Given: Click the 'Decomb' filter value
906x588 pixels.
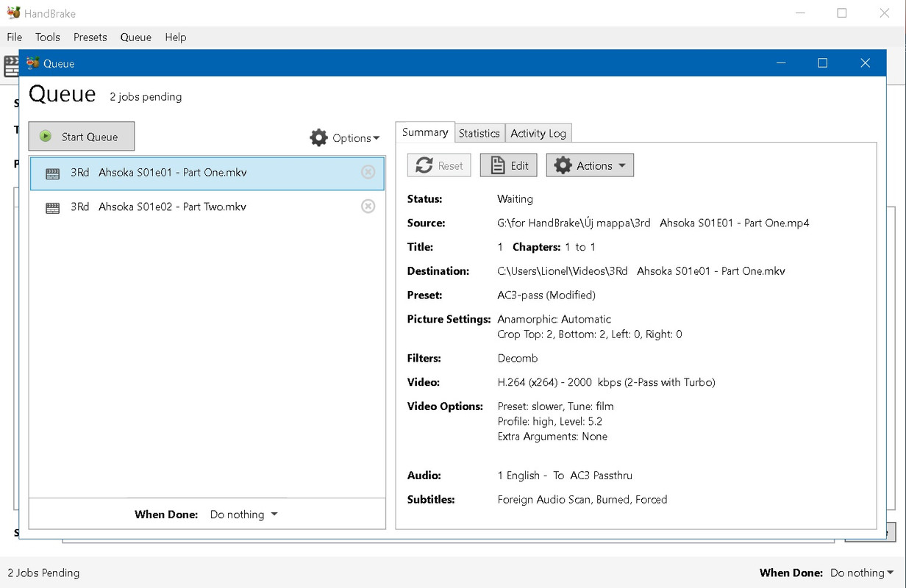Looking at the screenshot, I should (518, 358).
